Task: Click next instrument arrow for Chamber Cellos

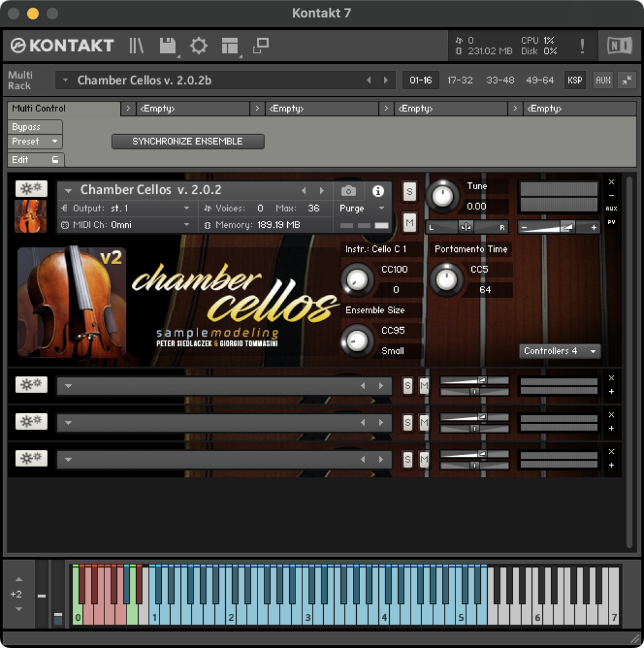Action: (x=321, y=190)
